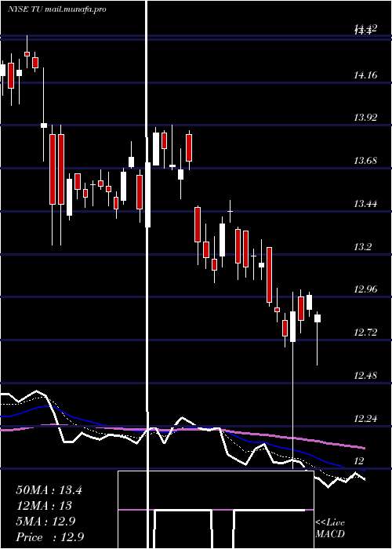Click the 5MA : 12.9 readout

45,522
